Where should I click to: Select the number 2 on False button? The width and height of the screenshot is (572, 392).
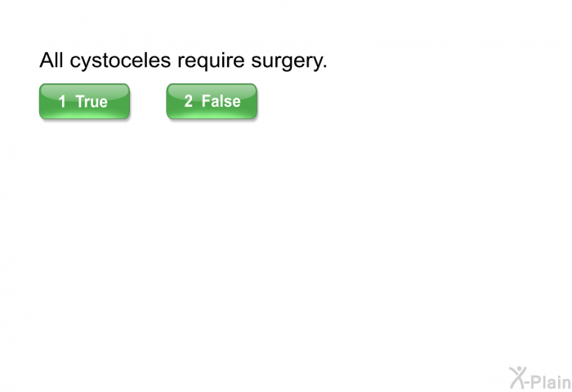tap(188, 101)
